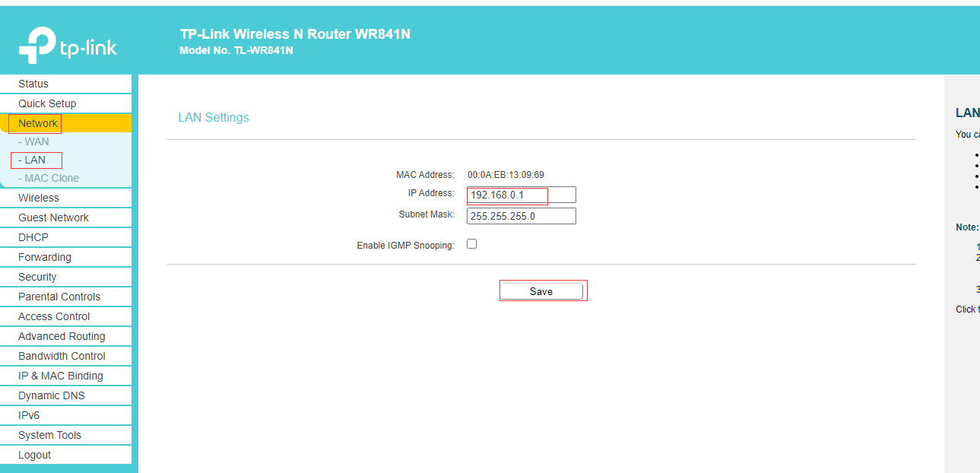Click the Enable IGMP Snooping label
The height and width of the screenshot is (473, 980).
(405, 246)
